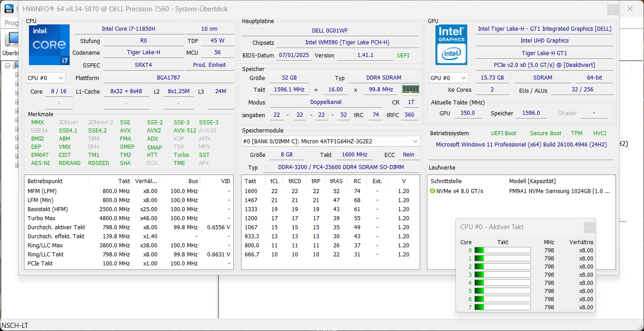Image resolution: width=644 pixels, height=331 pixels.
Task: Select the 666.7 memory timing row
Action: [330, 255]
